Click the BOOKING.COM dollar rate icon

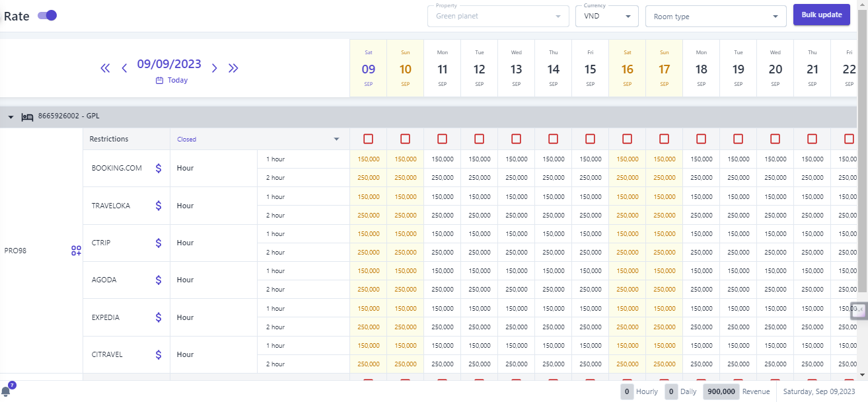pos(159,168)
